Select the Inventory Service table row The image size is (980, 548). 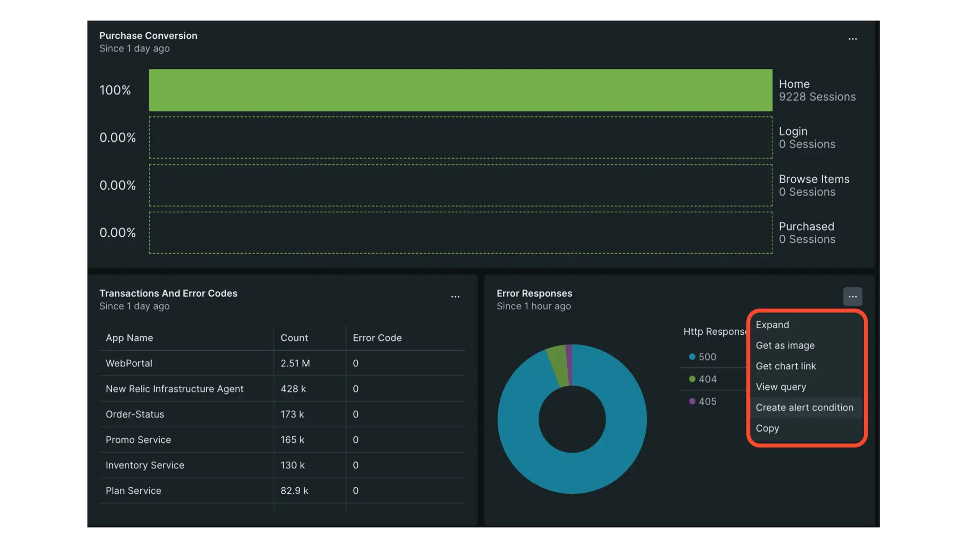point(204,465)
